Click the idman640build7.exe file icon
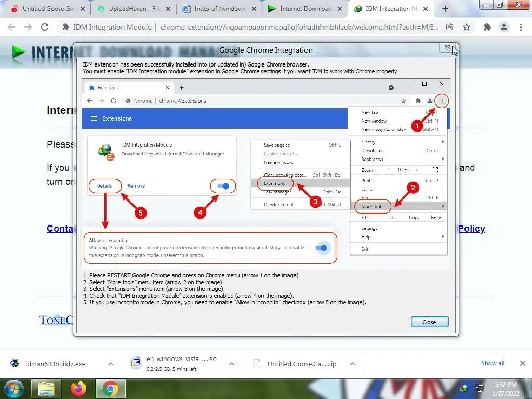The image size is (532, 399). click(x=14, y=363)
